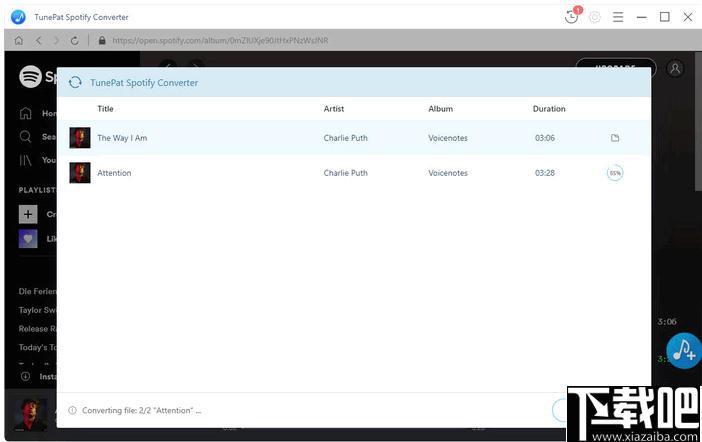This screenshot has height=442, width=702.
Task: Click the Duration column header
Action: tap(549, 109)
